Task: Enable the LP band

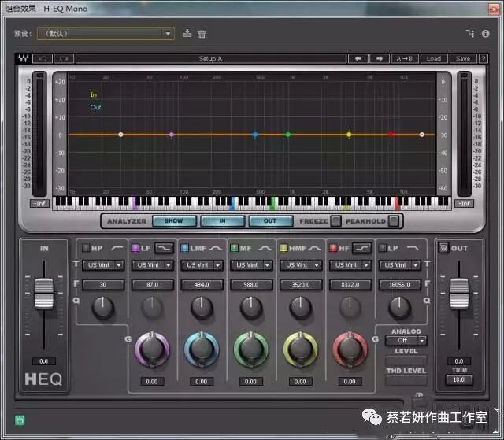Action: click(x=382, y=248)
